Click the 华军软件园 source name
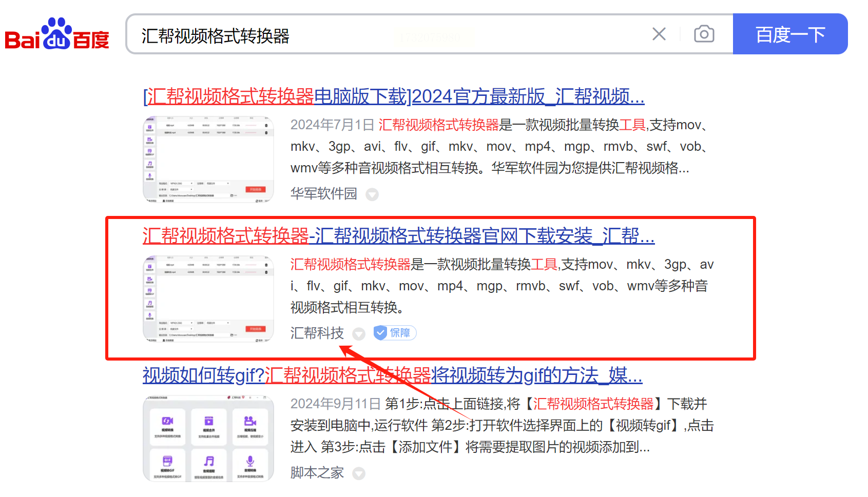The height and width of the screenshot is (497, 868). point(324,194)
